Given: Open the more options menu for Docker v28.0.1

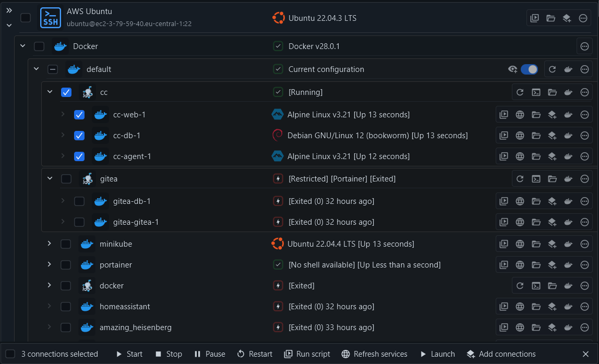Looking at the screenshot, I should 584,46.
